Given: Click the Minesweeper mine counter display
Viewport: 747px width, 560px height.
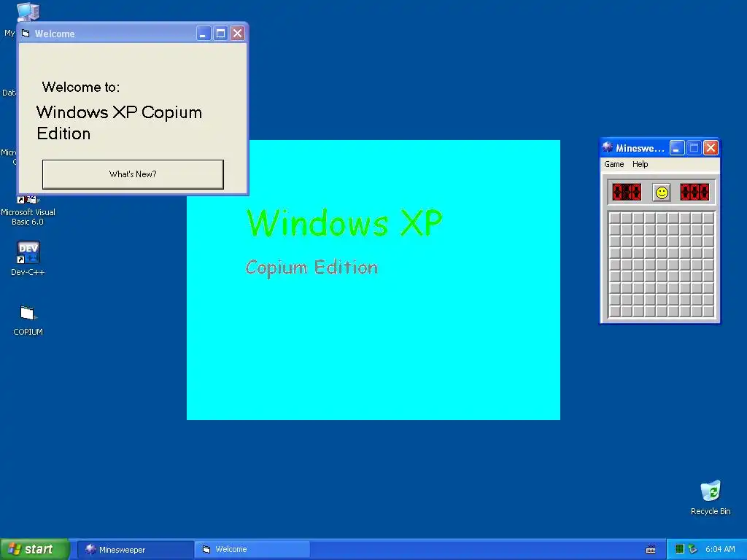Looking at the screenshot, I should click(627, 192).
